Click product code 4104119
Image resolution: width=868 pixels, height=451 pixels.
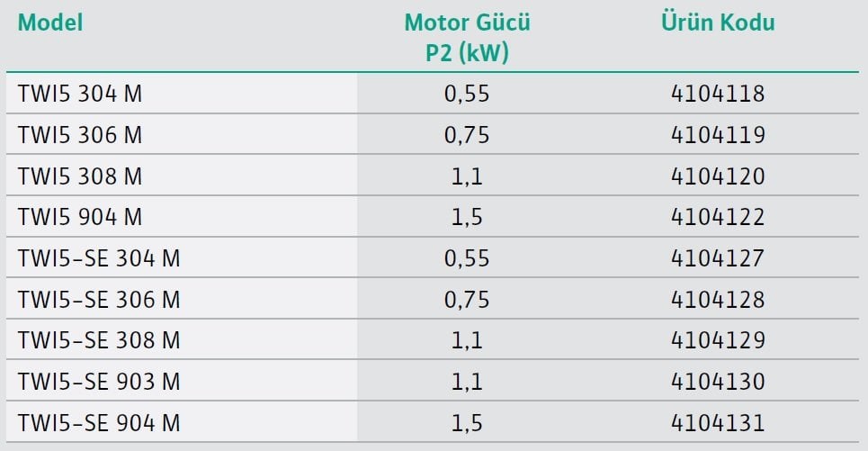[x=718, y=135]
